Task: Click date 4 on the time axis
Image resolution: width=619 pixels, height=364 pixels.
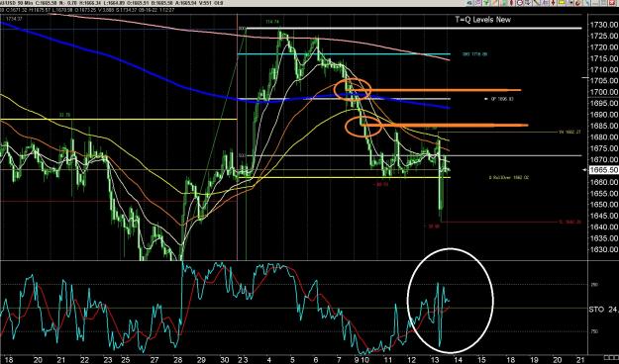Action: [268, 360]
